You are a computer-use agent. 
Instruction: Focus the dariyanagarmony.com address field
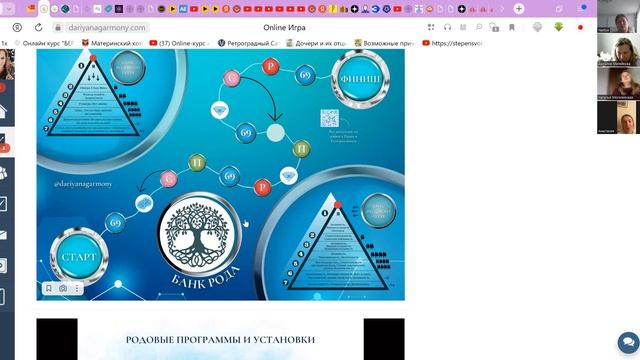[107, 27]
